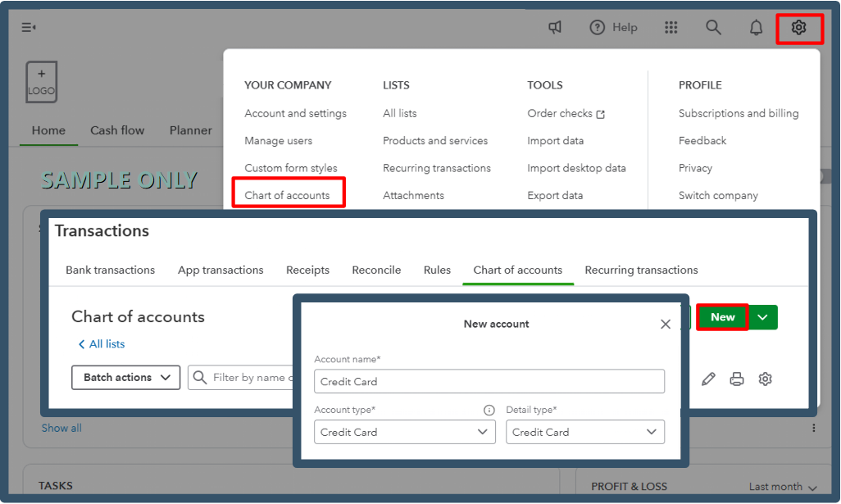Select the Chart of accounts tab
The width and height of the screenshot is (841, 504).
pyautogui.click(x=517, y=270)
